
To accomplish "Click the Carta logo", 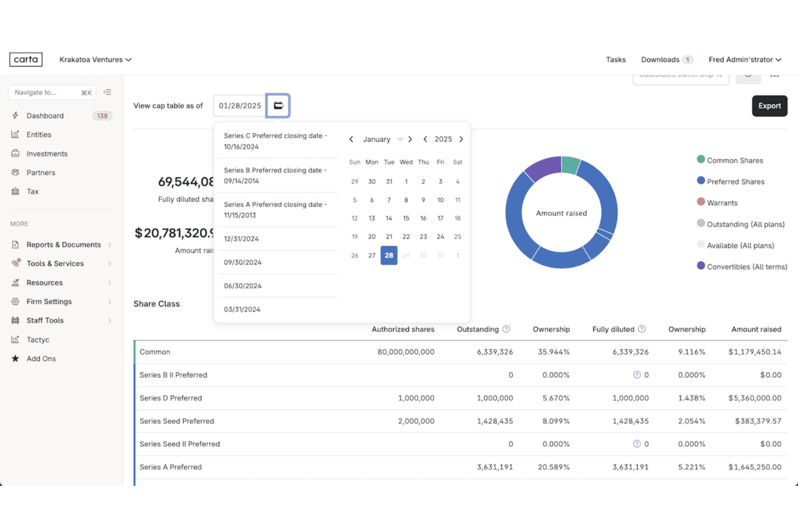I will coord(26,59).
